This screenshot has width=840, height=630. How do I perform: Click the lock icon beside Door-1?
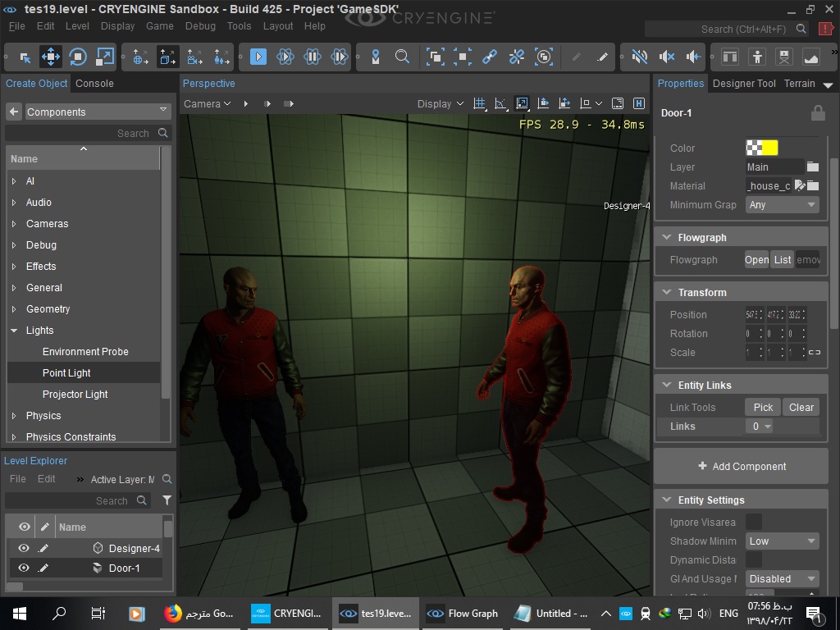coord(818,113)
